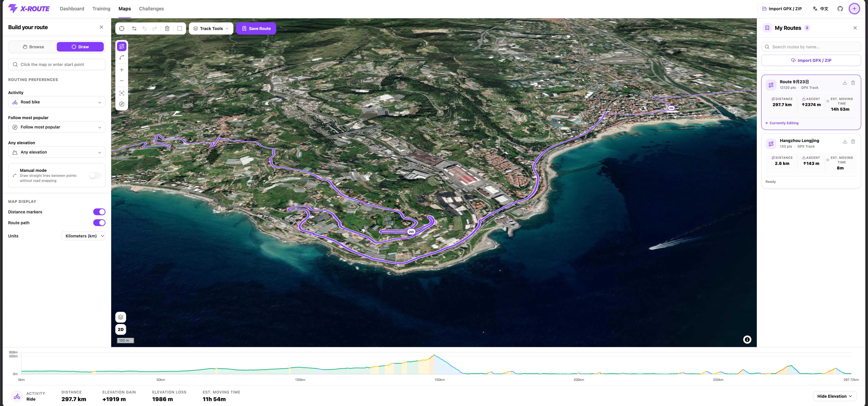Toggle Manual mode switch
868x406 pixels.
coord(95,175)
